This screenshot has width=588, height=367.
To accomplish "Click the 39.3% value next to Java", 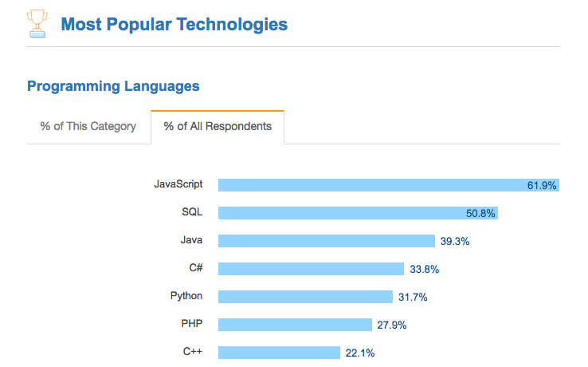I will pyautogui.click(x=454, y=241).
